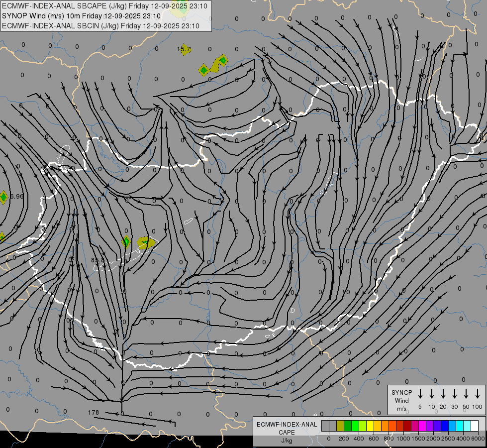Click the J/kg unit label in legend

coord(287,441)
